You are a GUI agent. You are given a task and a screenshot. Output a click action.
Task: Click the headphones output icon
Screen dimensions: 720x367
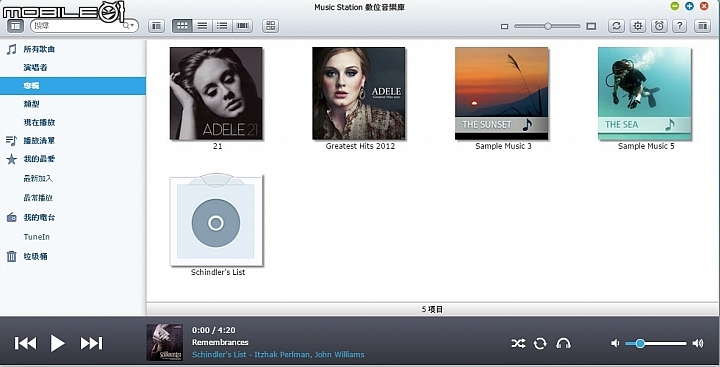tap(563, 343)
